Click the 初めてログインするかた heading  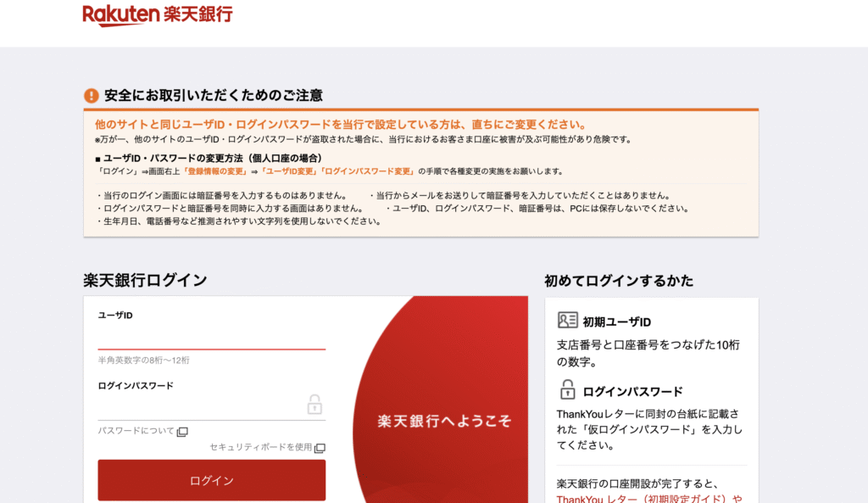point(619,281)
